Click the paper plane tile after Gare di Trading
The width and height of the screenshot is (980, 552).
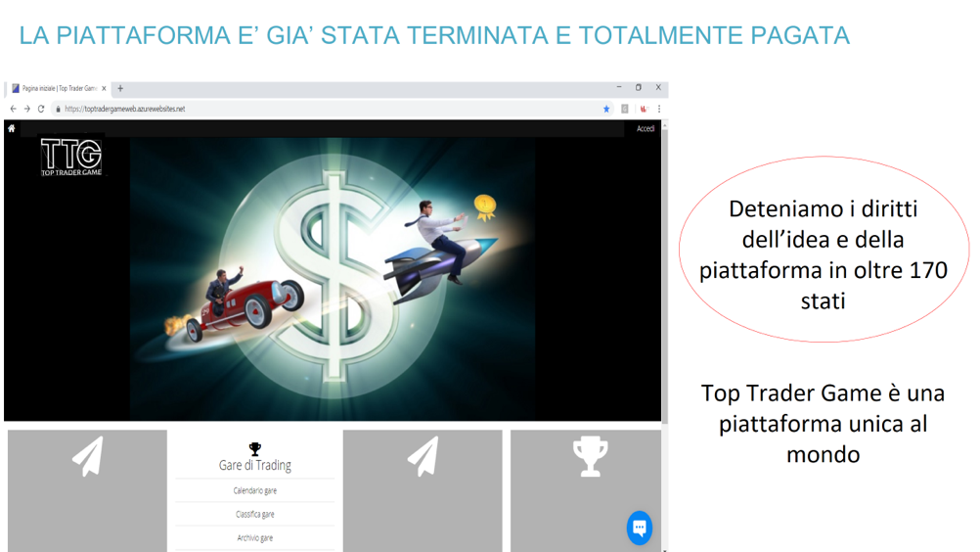point(423,490)
